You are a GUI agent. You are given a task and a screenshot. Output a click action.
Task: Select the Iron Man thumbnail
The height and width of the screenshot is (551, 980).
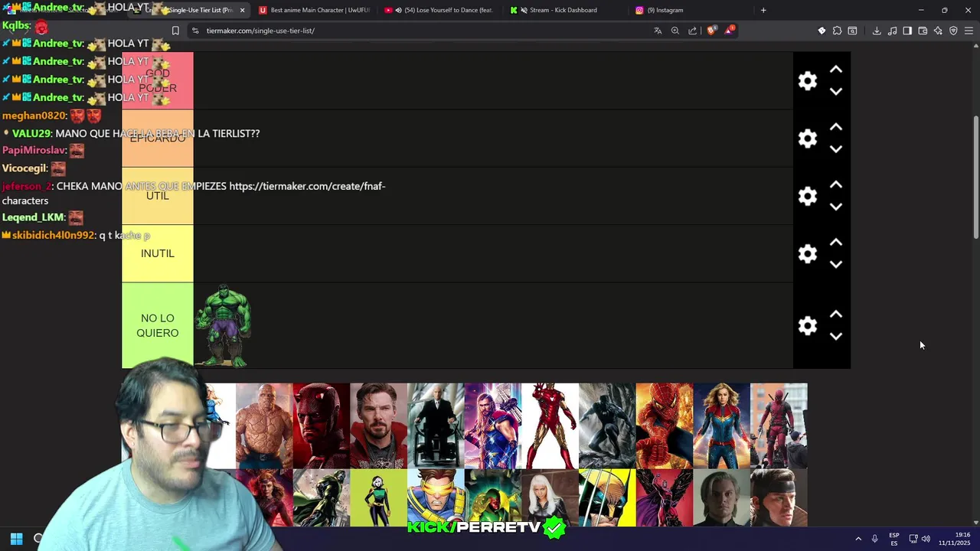(x=550, y=425)
